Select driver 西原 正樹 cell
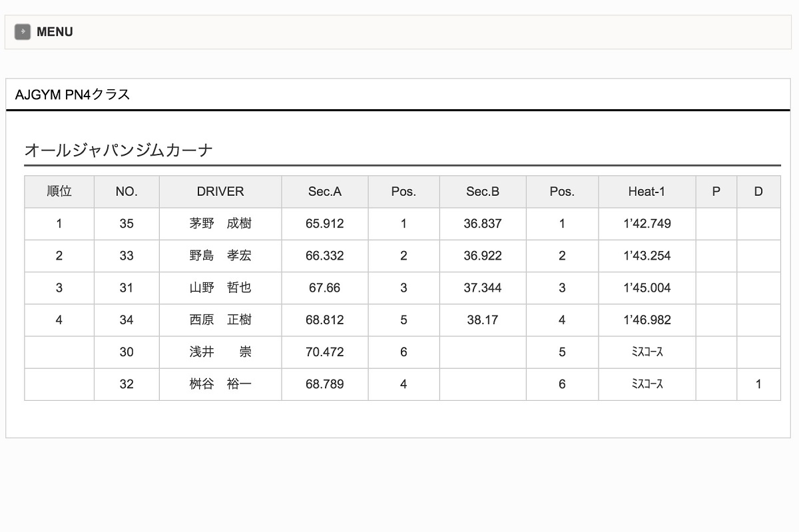 click(x=220, y=320)
